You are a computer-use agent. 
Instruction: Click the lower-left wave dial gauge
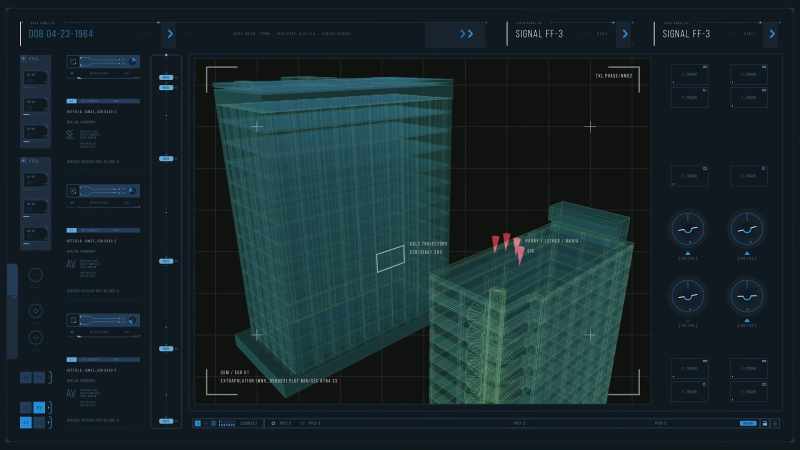tap(688, 296)
